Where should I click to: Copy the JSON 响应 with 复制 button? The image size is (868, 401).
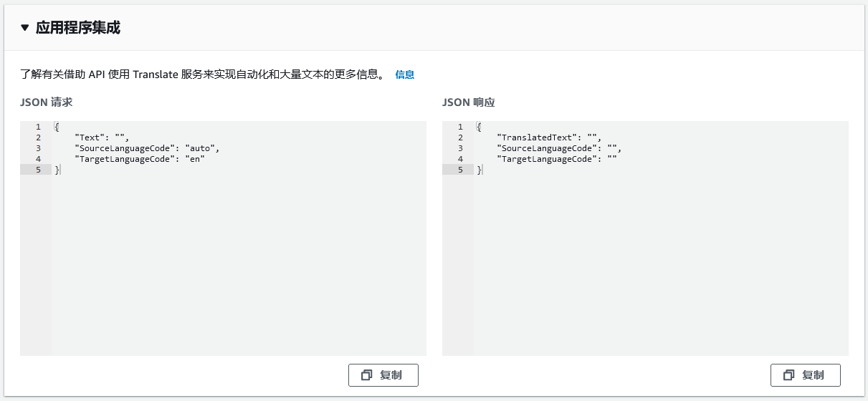click(x=806, y=375)
